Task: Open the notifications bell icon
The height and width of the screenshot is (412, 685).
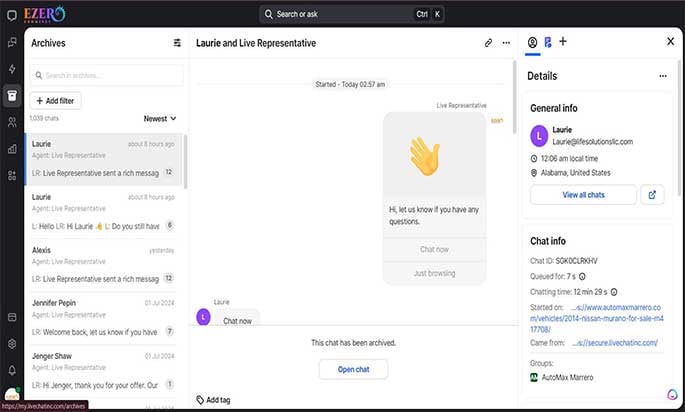Action: (12, 370)
